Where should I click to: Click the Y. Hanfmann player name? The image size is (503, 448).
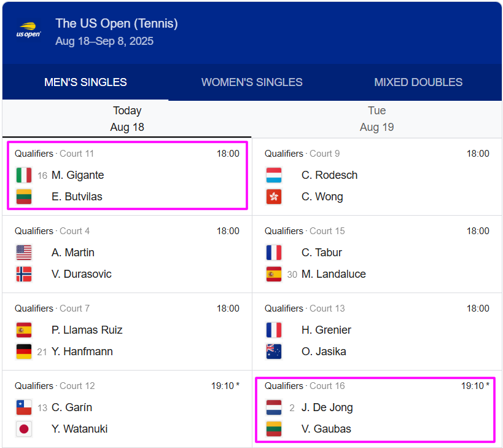82,352
